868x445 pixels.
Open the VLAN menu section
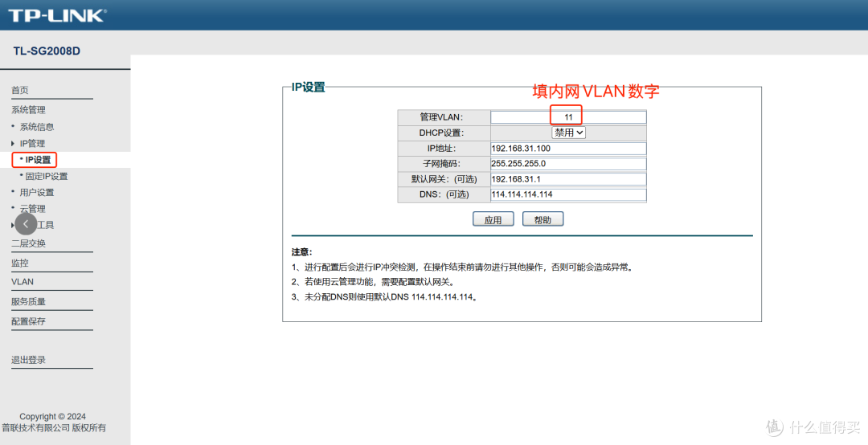[x=23, y=282]
